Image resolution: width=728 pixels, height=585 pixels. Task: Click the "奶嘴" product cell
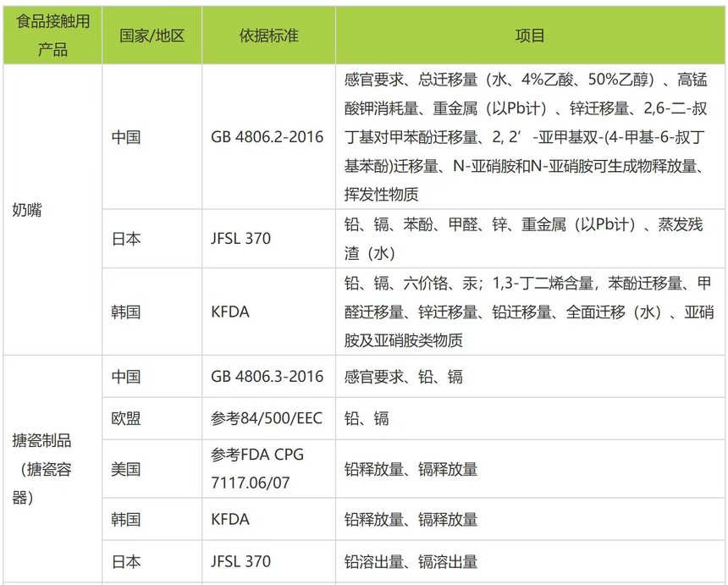(27, 210)
